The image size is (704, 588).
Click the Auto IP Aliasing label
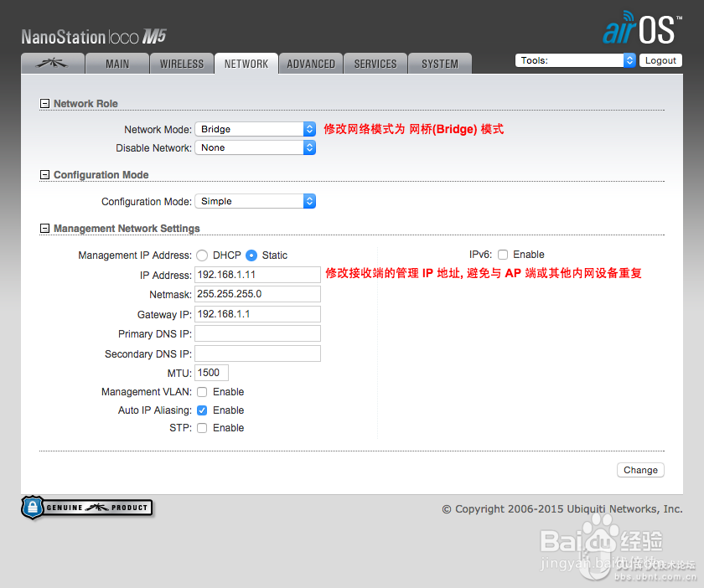[x=155, y=410]
